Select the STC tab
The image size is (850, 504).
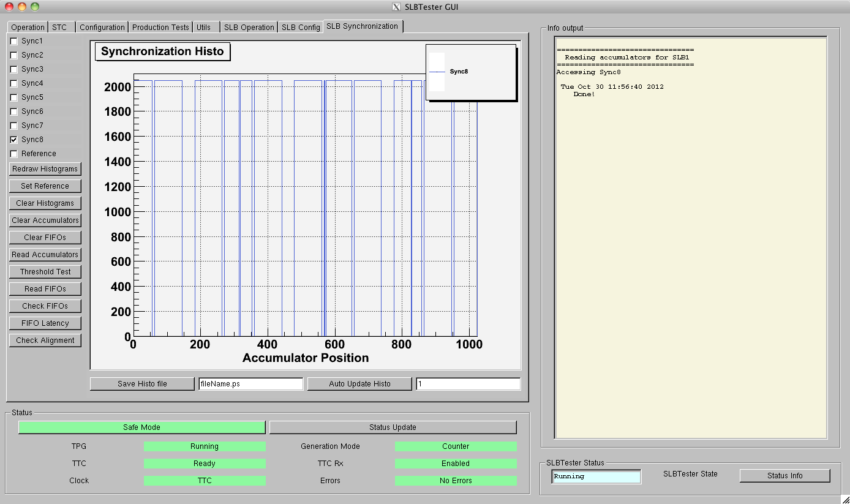pyautogui.click(x=59, y=28)
